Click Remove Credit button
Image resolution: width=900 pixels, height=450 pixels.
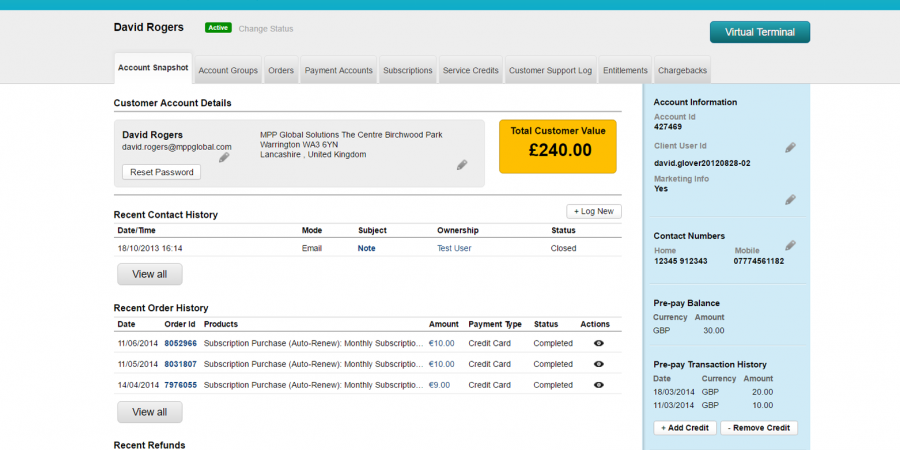click(x=757, y=428)
